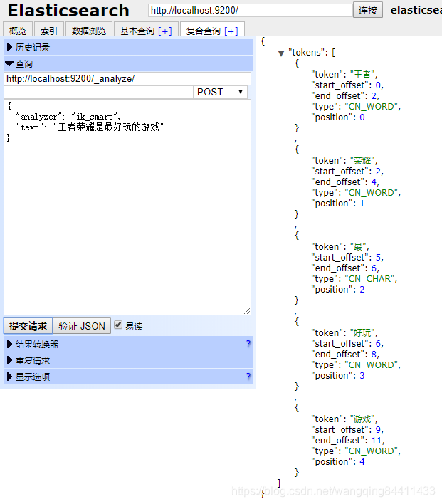The height and width of the screenshot is (504, 442).
Task: Collapse the 查询 section
Action: pos(128,63)
